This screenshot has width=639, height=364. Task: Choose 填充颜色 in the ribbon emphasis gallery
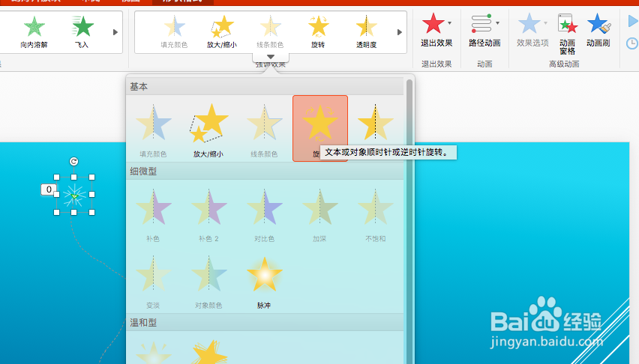pos(174,32)
